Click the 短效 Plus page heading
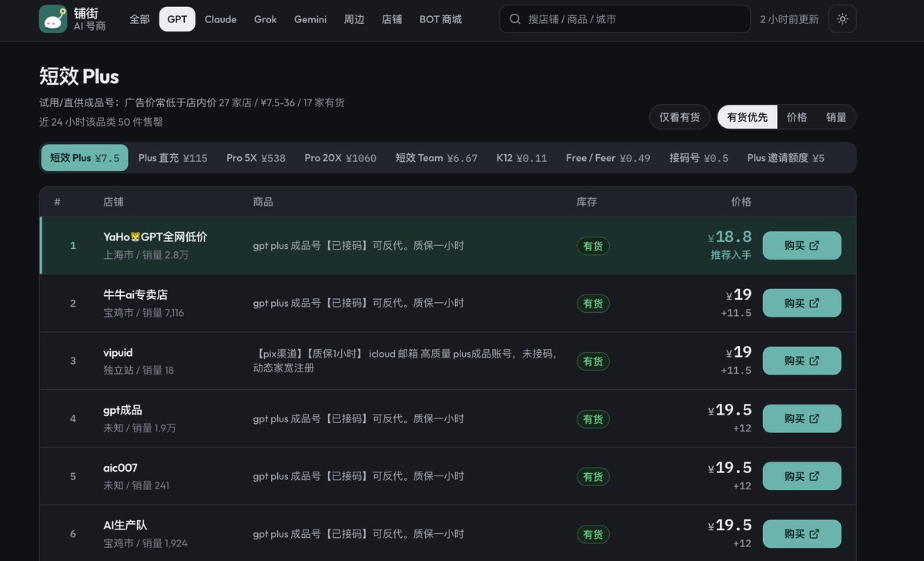The height and width of the screenshot is (561, 924). pyautogui.click(x=79, y=76)
